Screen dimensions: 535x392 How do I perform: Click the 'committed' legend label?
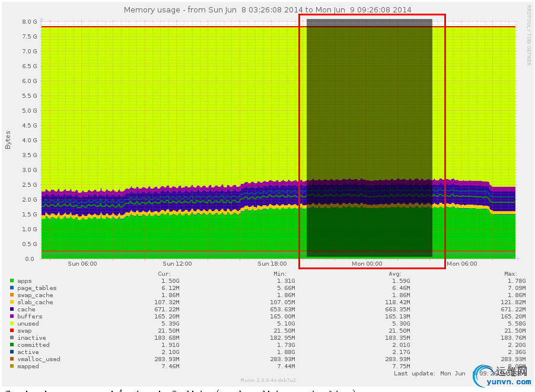point(33,345)
